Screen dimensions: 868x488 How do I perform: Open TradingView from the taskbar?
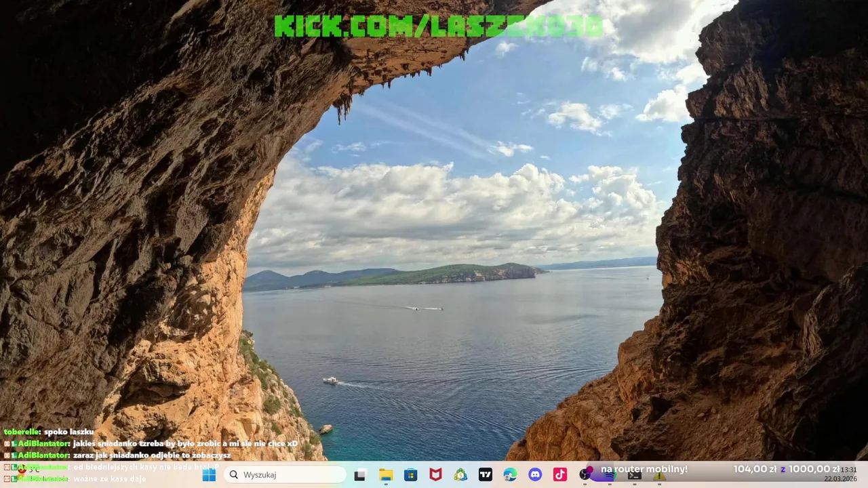pos(486,475)
